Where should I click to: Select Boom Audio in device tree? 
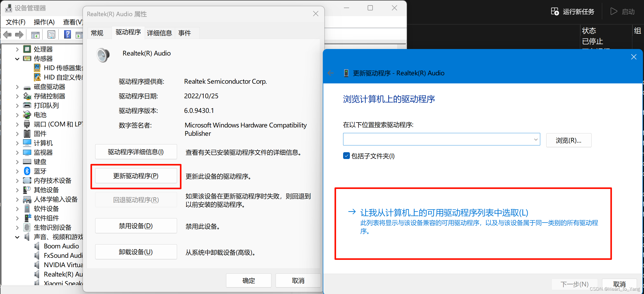(x=61, y=246)
